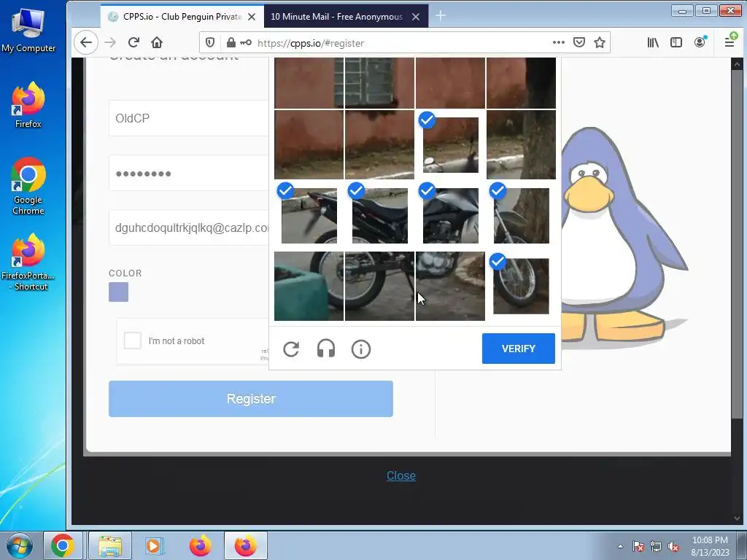Select the tile with green bin
Viewport: 747px width, 560px height.
tap(309, 286)
